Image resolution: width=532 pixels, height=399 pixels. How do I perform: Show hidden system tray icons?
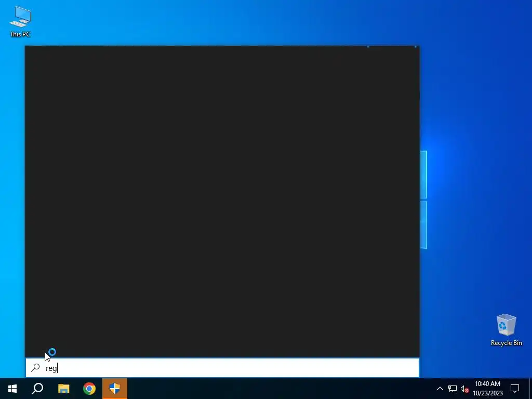point(440,389)
